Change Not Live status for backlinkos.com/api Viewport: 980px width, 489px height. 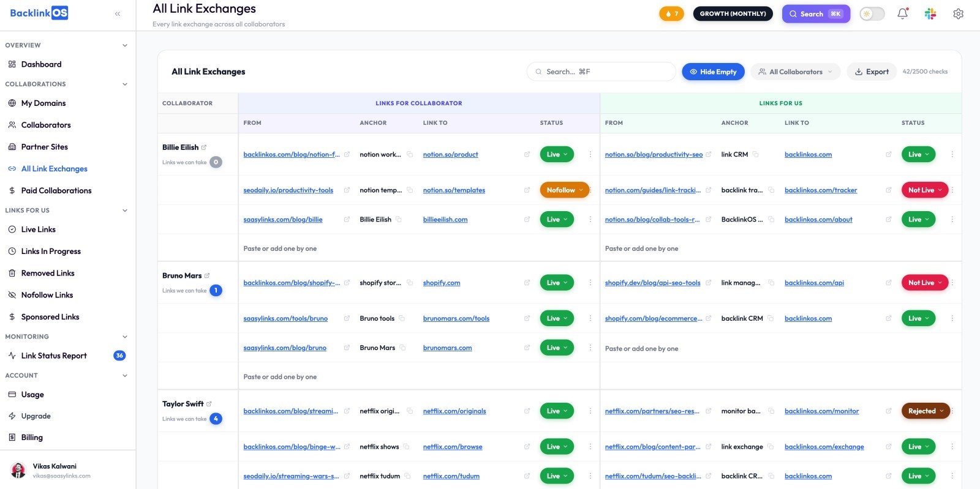(925, 283)
